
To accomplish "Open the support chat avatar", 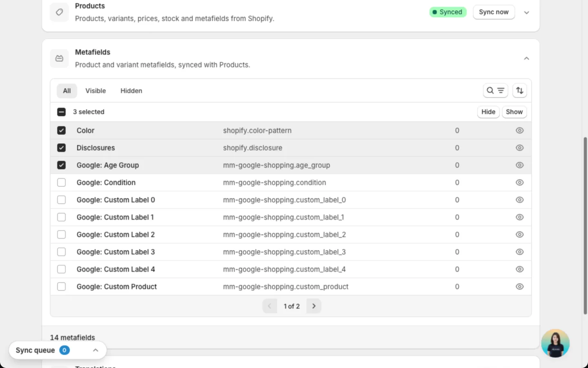I will [555, 343].
